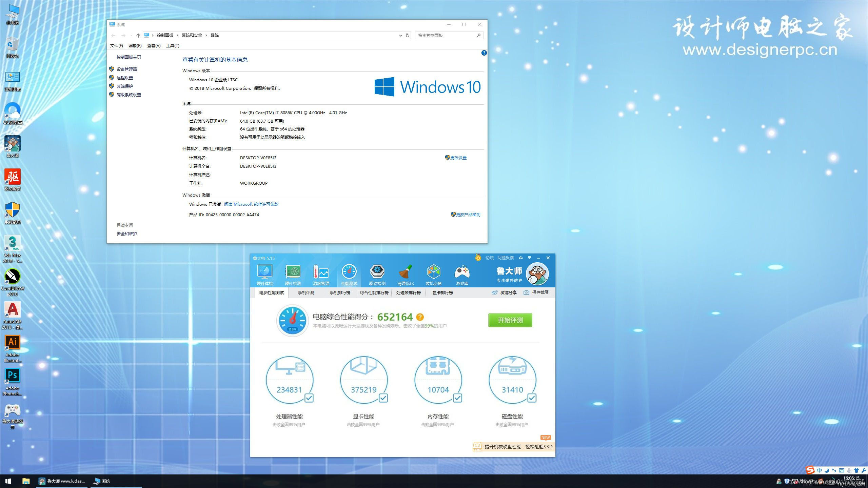Open 文件(F) menu
The image size is (868, 488).
pos(116,45)
